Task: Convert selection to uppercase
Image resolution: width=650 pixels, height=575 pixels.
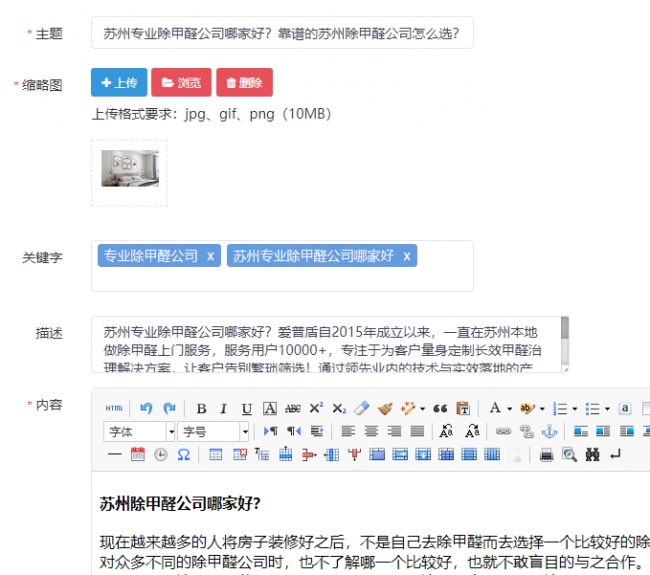Action: 446,432
